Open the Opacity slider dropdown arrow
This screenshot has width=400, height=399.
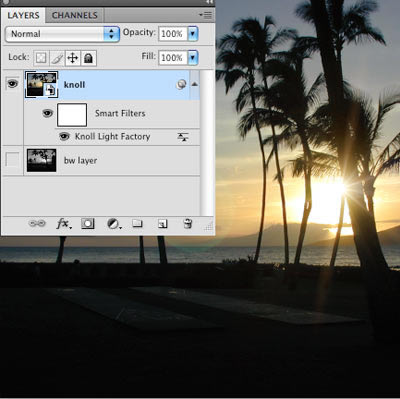(x=193, y=34)
